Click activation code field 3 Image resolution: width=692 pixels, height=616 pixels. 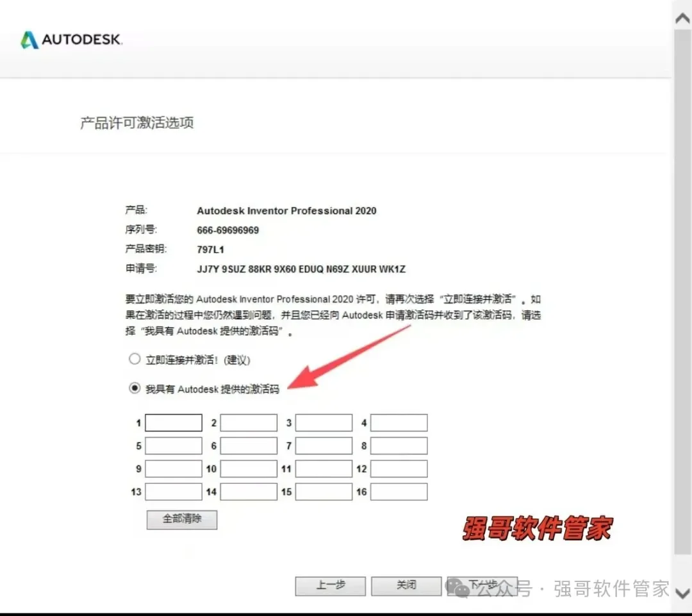coord(324,422)
